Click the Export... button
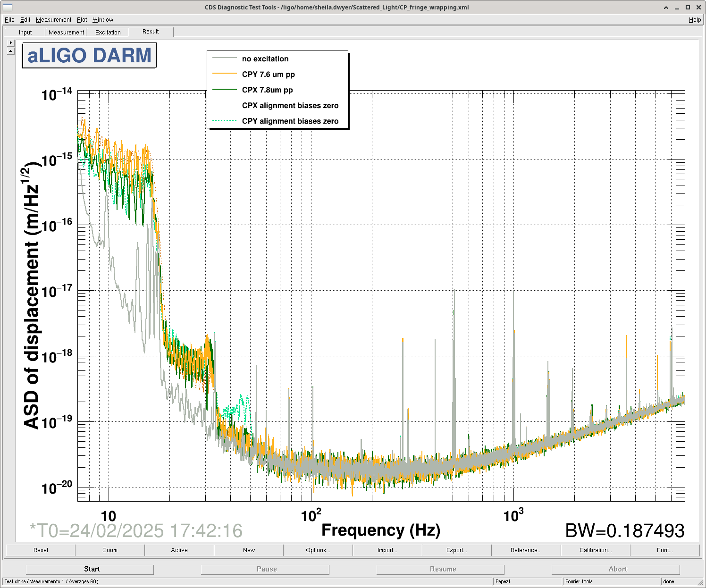 tap(457, 550)
